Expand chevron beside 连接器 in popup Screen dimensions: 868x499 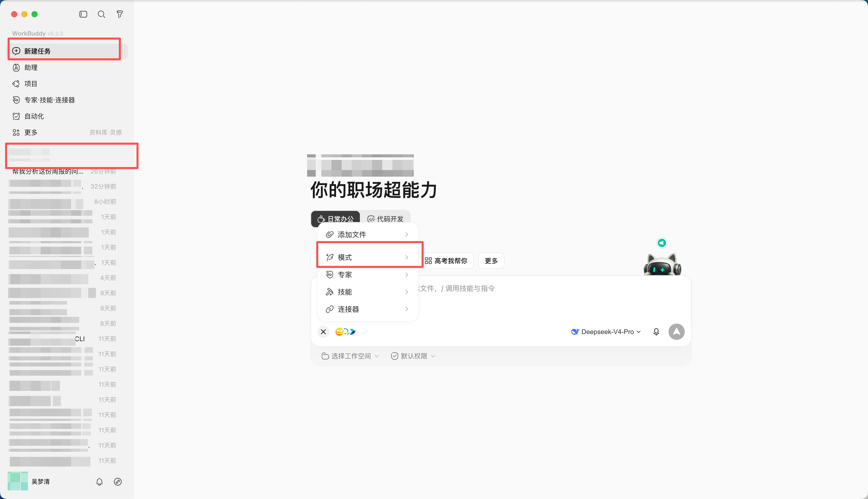407,309
